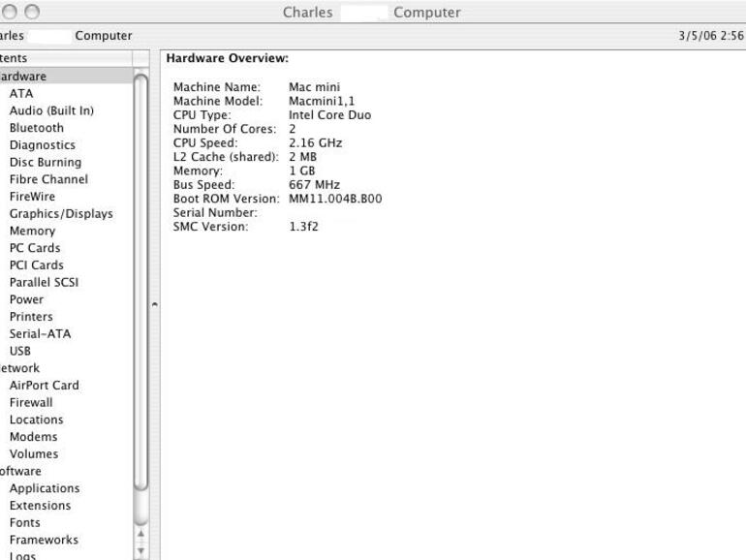The width and height of the screenshot is (746, 560).
Task: Open Locations under Network
Action: coord(36,420)
